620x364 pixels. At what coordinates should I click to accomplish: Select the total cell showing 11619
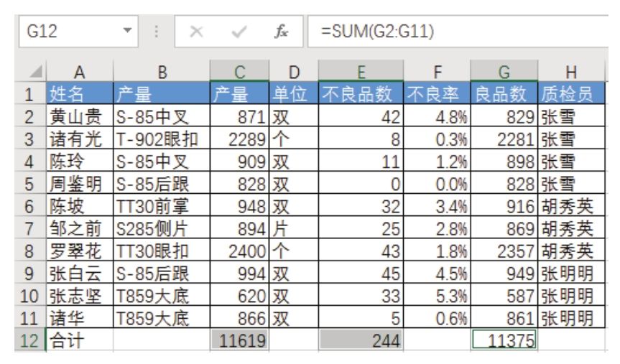pyautogui.click(x=240, y=341)
